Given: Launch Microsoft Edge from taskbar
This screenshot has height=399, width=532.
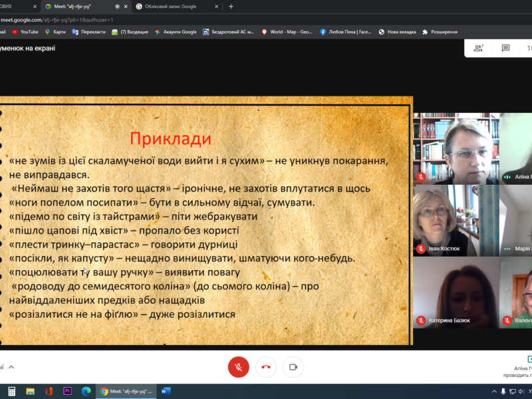Looking at the screenshot, I should click(x=86, y=391).
